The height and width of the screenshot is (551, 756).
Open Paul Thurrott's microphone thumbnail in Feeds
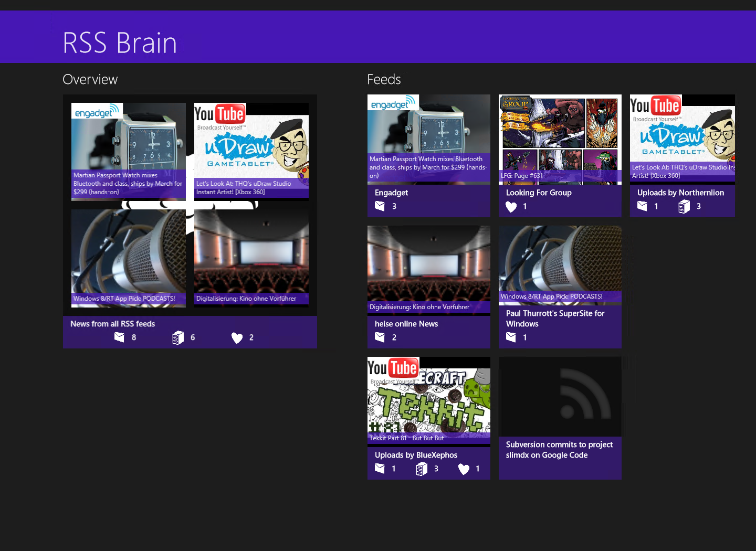coord(560,264)
